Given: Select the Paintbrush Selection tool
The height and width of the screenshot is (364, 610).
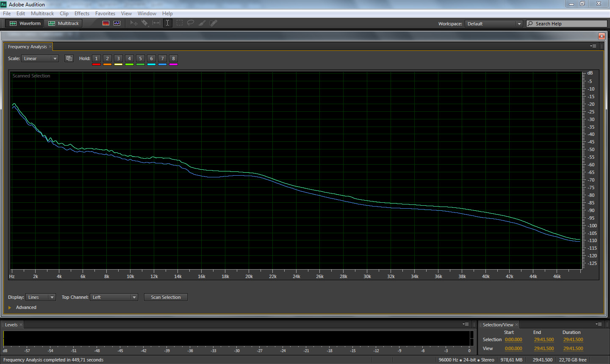Looking at the screenshot, I should coord(202,23).
